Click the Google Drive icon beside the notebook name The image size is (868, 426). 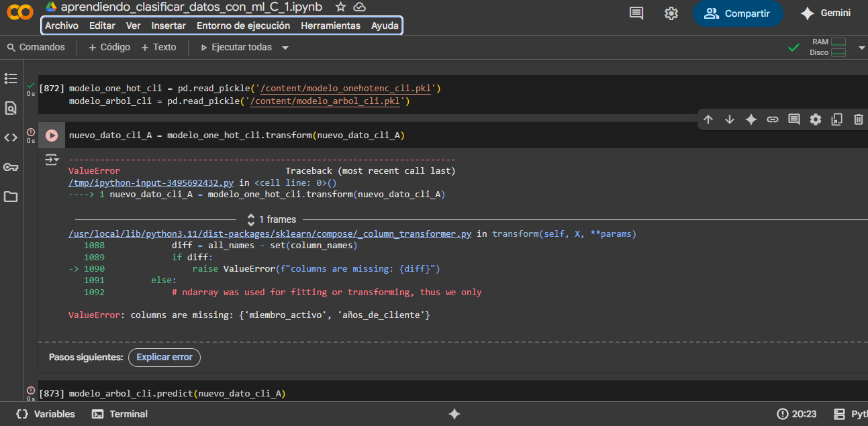click(51, 7)
